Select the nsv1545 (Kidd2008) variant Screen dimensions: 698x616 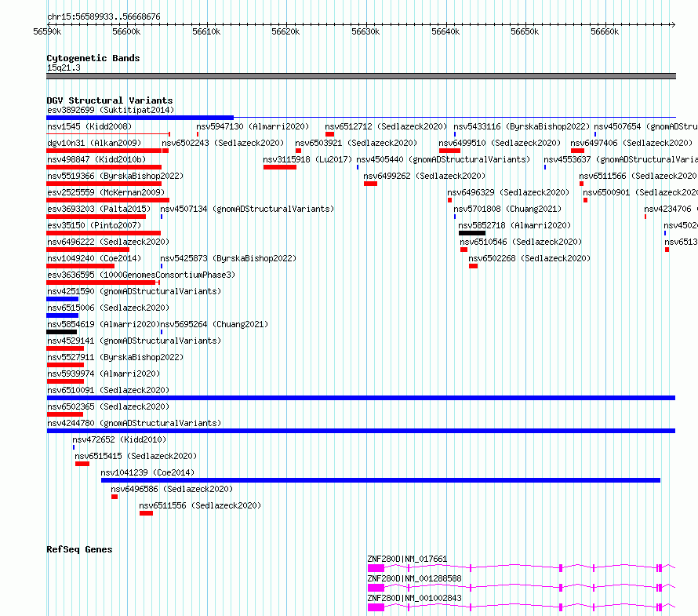(89, 126)
